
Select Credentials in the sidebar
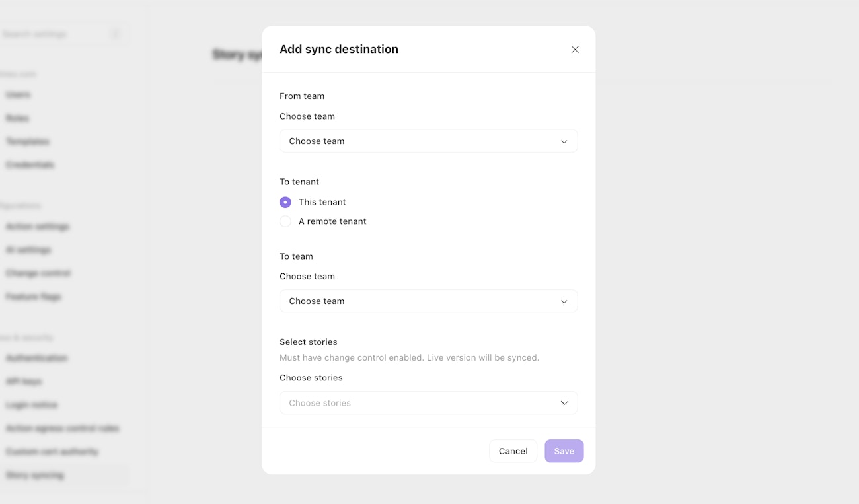30,164
